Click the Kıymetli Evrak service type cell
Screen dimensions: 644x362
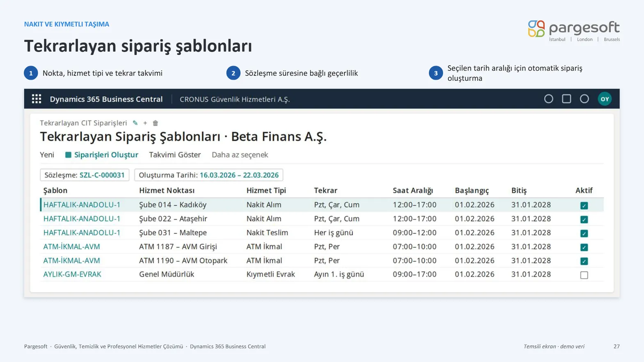[x=271, y=274]
